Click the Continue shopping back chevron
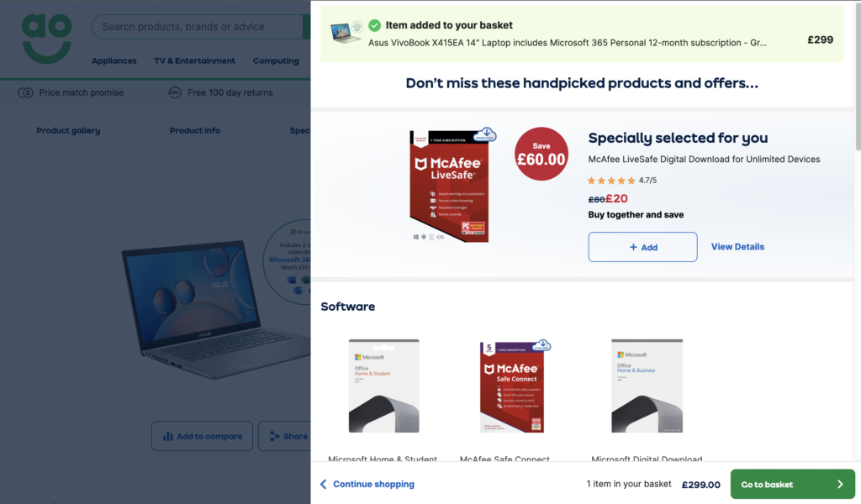This screenshot has height=504, width=861. [324, 484]
